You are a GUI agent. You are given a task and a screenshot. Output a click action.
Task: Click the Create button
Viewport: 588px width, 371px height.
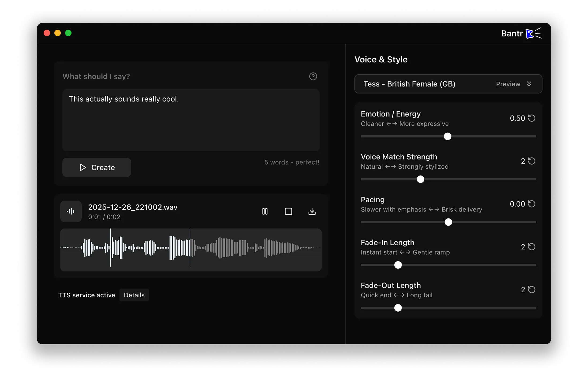point(97,167)
